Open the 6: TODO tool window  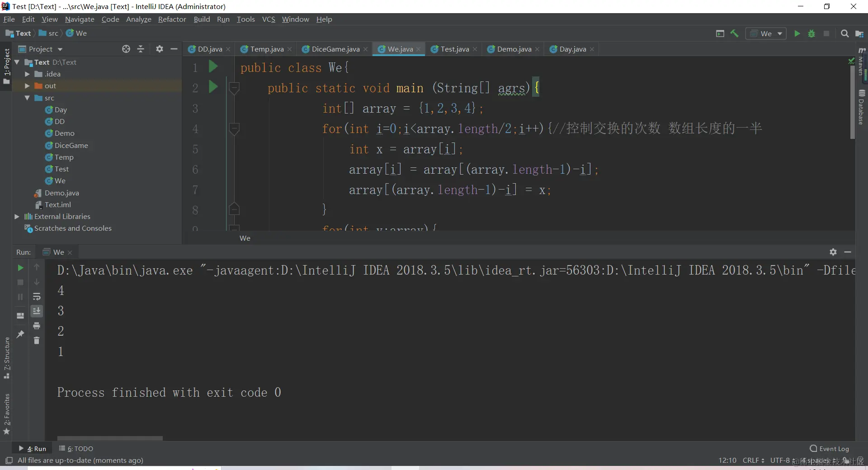coord(76,449)
